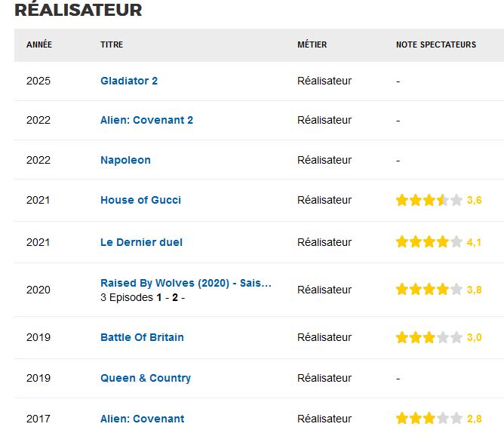Open Raised By Wolves (2020) series link

pyautogui.click(x=186, y=283)
